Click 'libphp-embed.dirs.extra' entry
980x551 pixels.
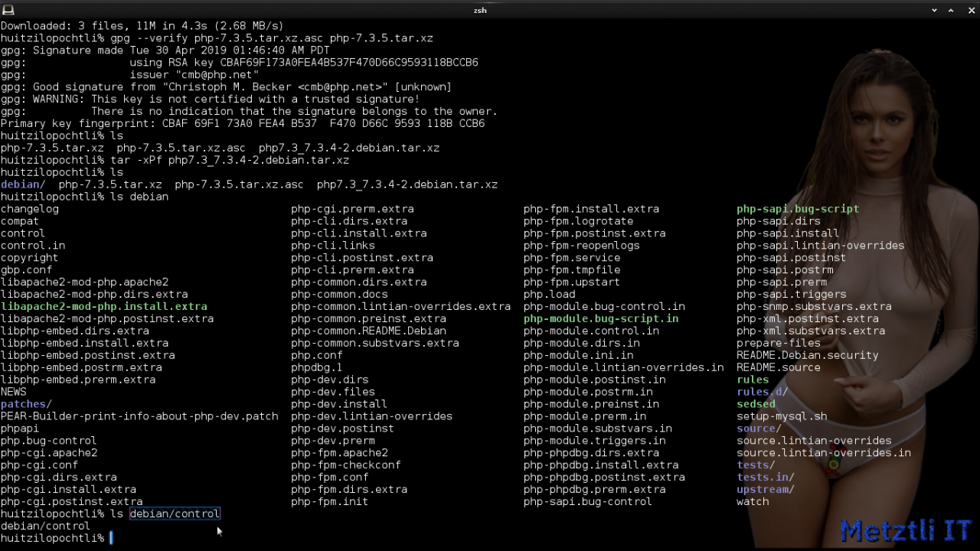pos(75,331)
